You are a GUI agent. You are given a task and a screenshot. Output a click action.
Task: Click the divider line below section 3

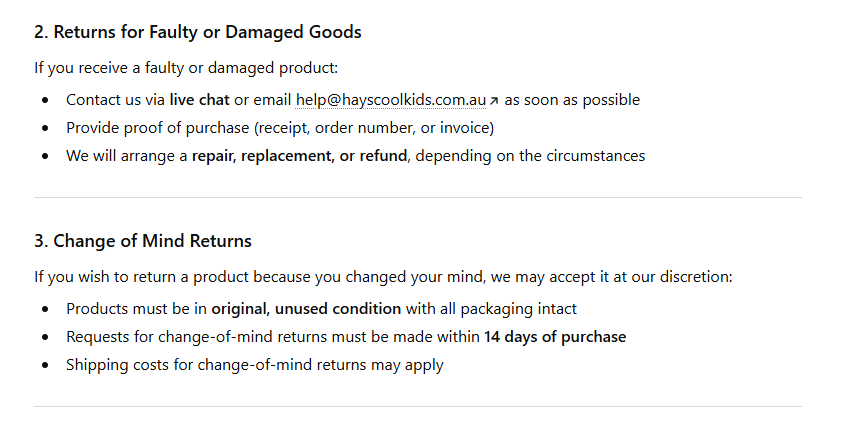coord(417,406)
